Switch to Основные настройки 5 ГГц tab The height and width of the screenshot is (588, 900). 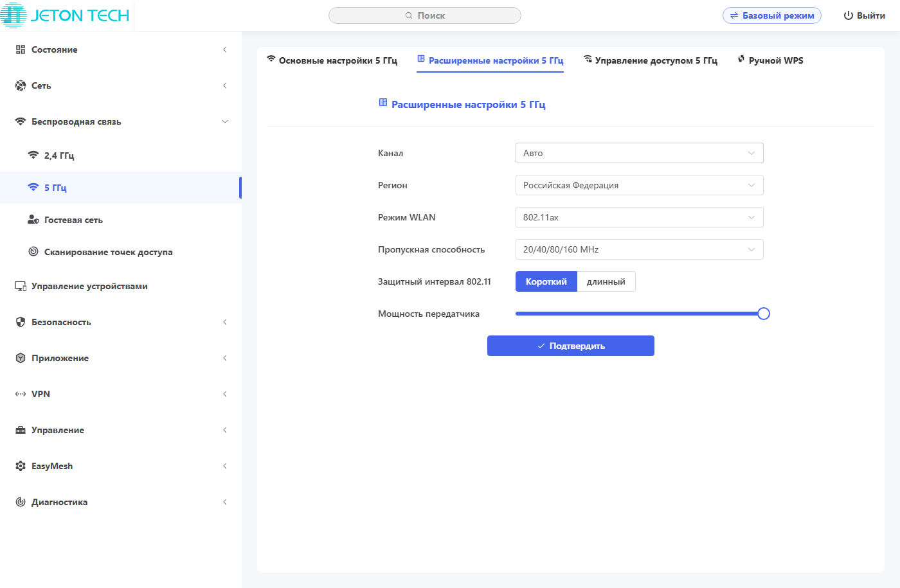[x=332, y=60]
